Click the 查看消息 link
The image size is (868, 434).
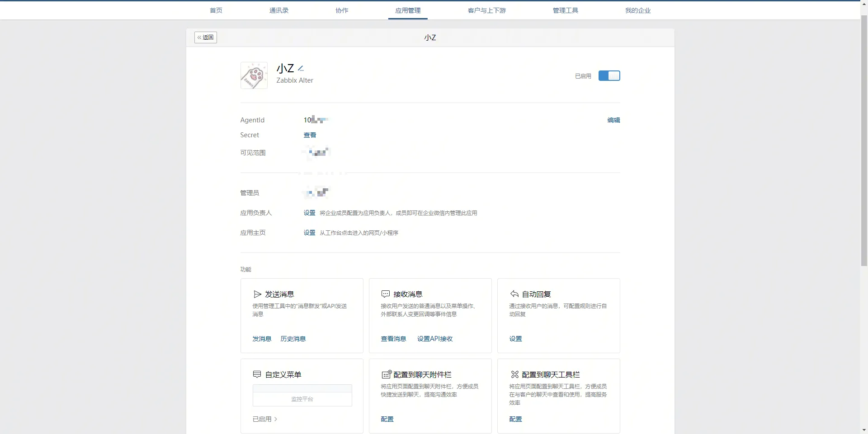(x=393, y=339)
